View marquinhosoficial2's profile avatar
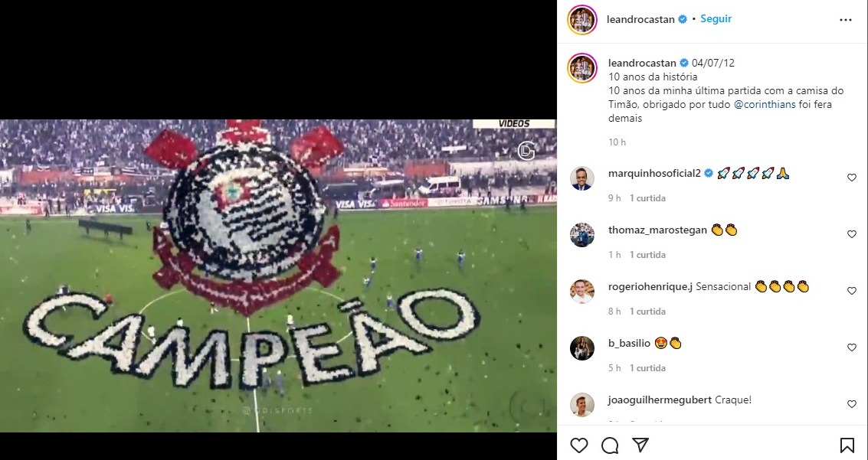This screenshot has height=460, width=868. (x=581, y=178)
